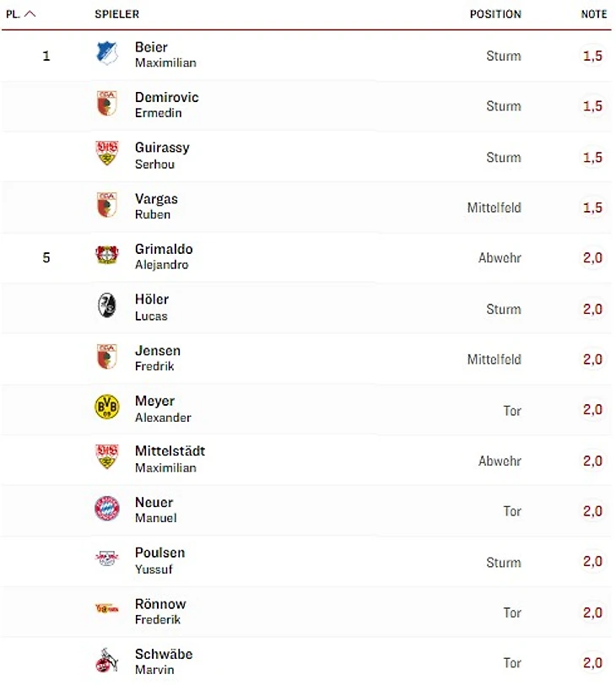Click Union Berlin logo beside Rönnow
This screenshot has width=616, height=685.
[x=107, y=609]
